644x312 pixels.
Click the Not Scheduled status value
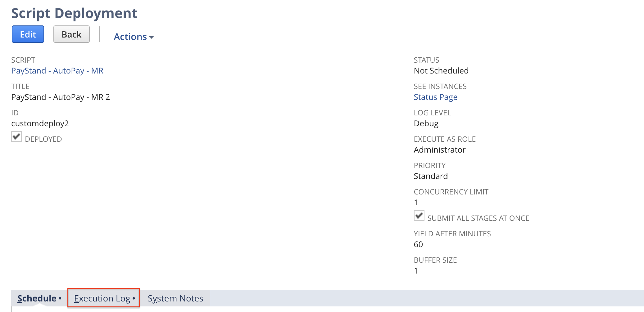(441, 71)
